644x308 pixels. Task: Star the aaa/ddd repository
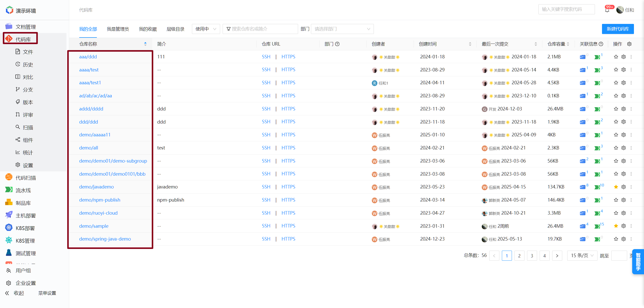click(x=616, y=57)
